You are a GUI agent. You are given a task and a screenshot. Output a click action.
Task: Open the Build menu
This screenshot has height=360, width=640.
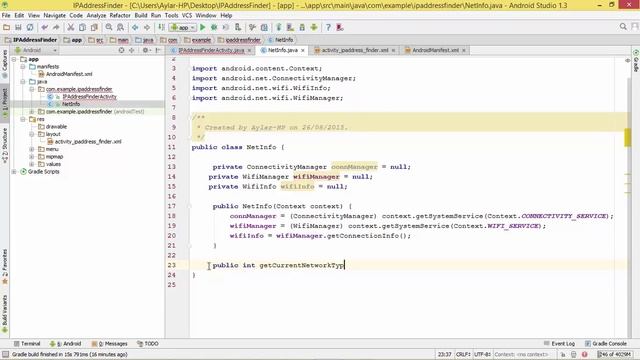pos(141,16)
